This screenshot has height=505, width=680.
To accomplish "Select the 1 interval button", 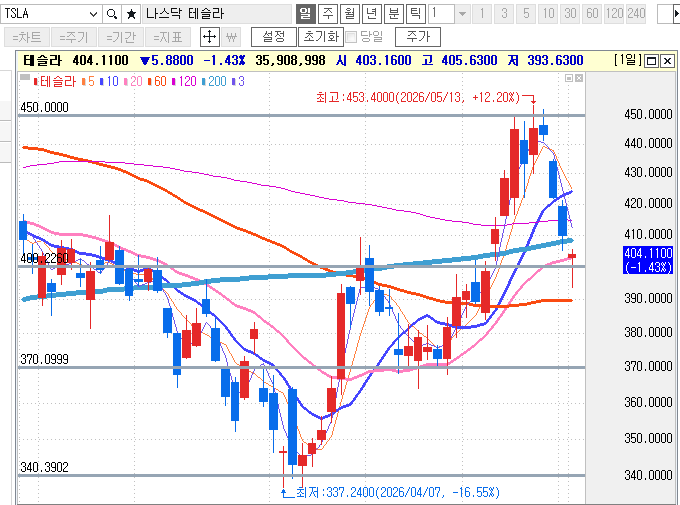I will tap(482, 14).
